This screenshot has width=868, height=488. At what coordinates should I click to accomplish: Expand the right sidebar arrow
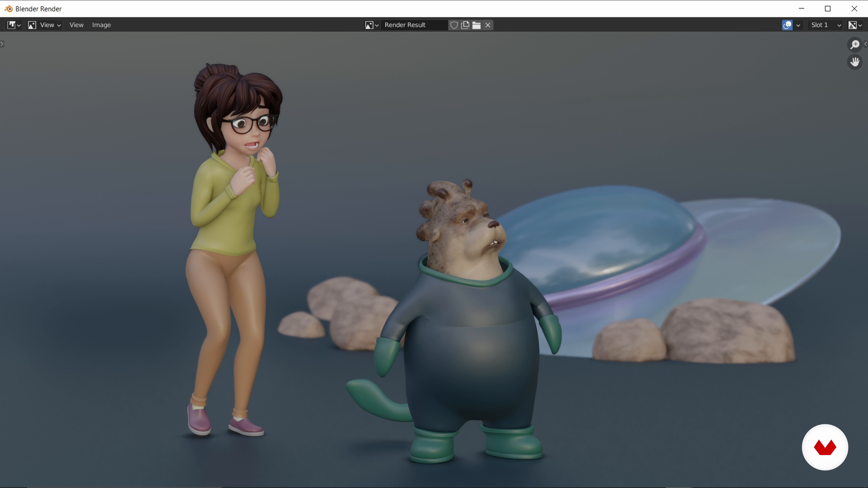point(866,44)
